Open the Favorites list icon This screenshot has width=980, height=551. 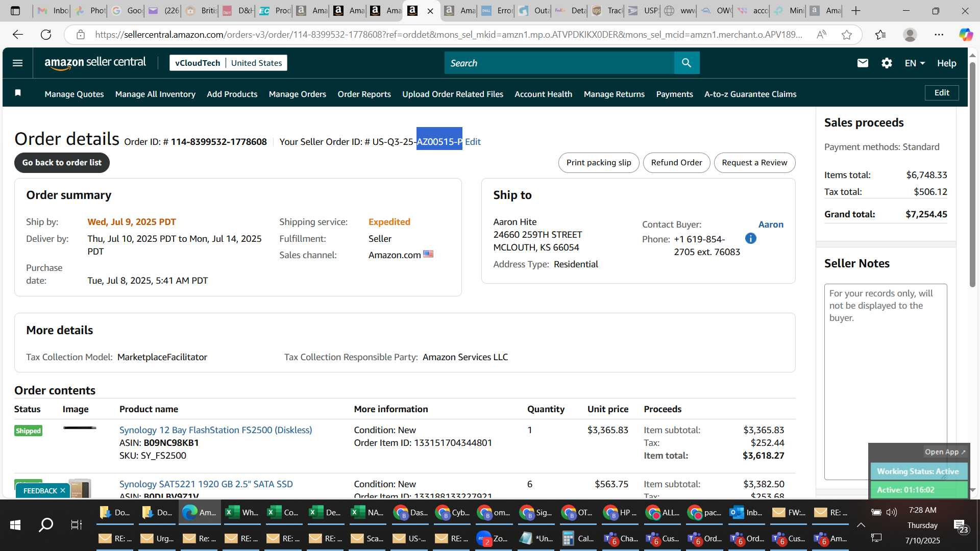[x=880, y=35]
